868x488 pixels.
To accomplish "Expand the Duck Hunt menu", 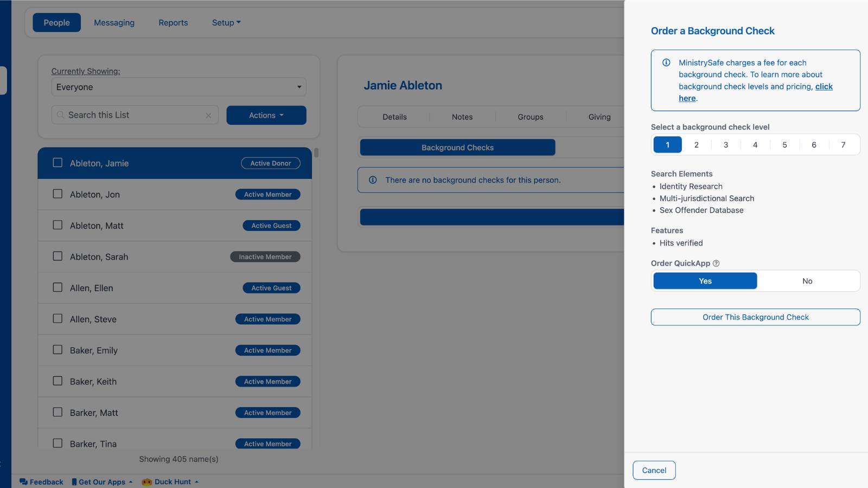I will 170,481.
